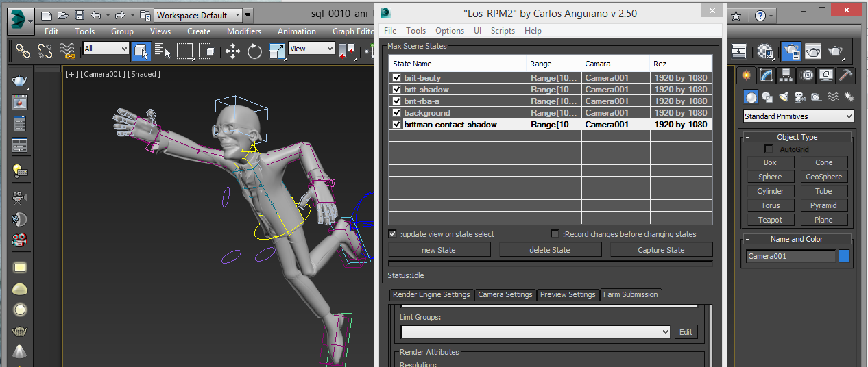Open the Limit Groups dropdown
The image size is (868, 367).
click(x=535, y=331)
